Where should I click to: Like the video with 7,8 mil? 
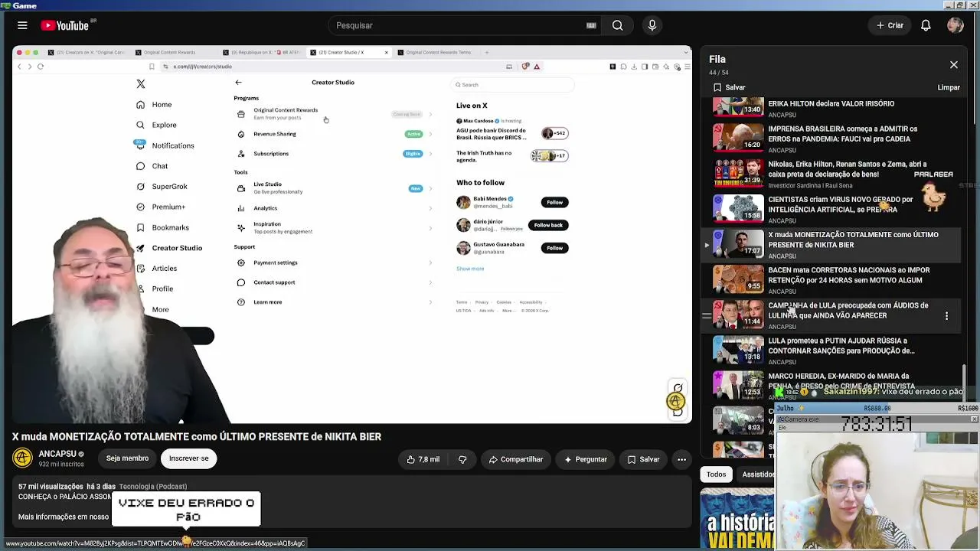coord(423,459)
